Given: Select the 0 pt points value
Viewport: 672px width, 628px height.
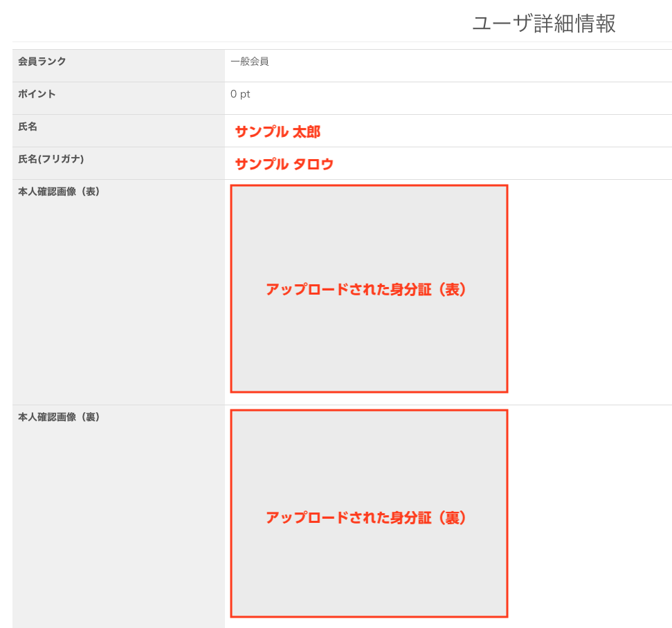Looking at the screenshot, I should pos(240,94).
